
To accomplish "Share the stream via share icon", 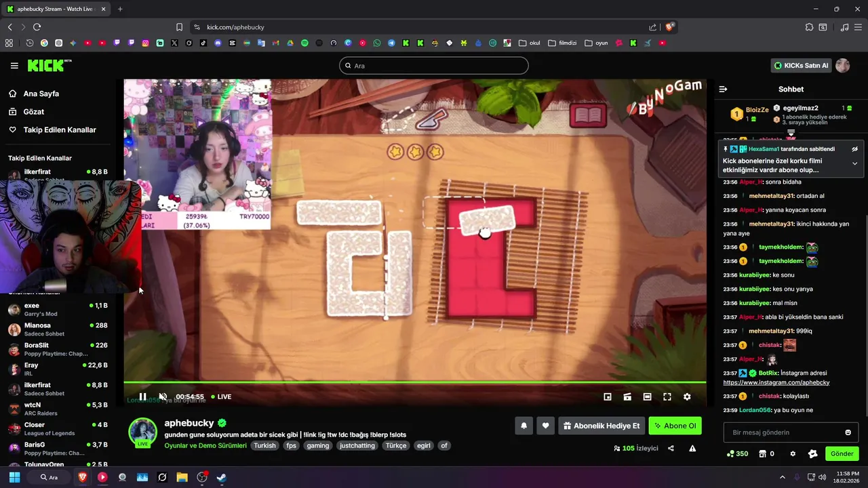I will click(x=671, y=448).
